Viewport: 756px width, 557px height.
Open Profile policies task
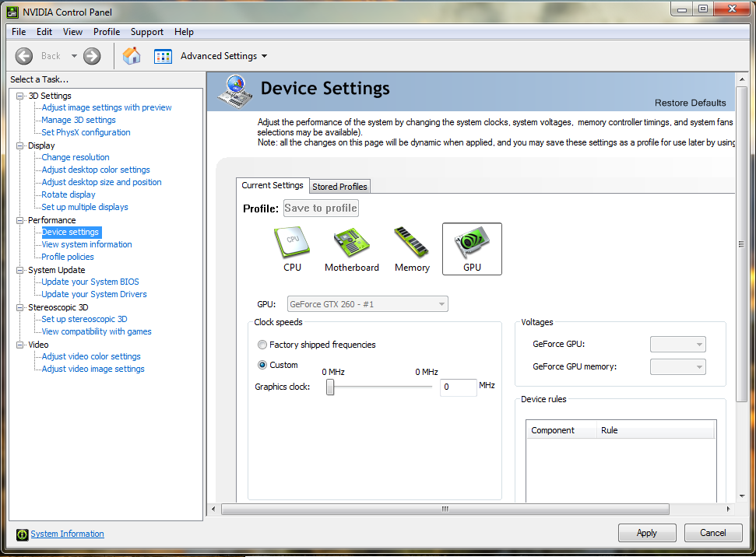(x=68, y=257)
